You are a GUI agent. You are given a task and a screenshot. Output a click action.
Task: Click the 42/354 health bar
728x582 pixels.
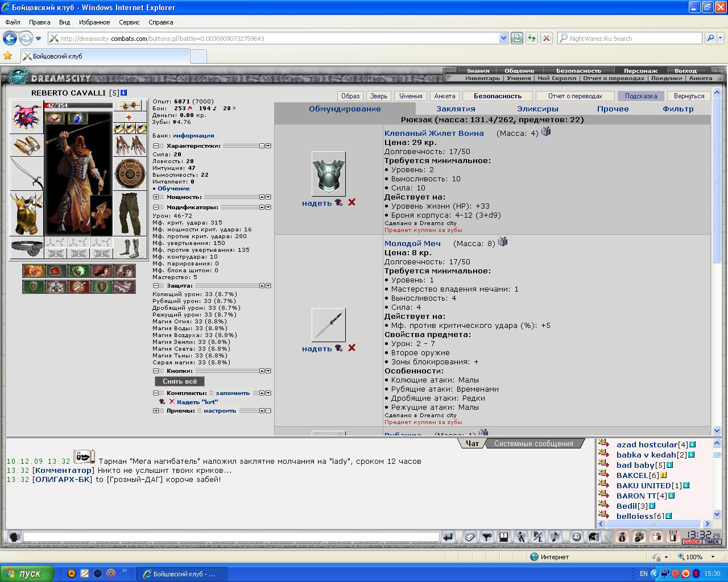[x=78, y=105]
